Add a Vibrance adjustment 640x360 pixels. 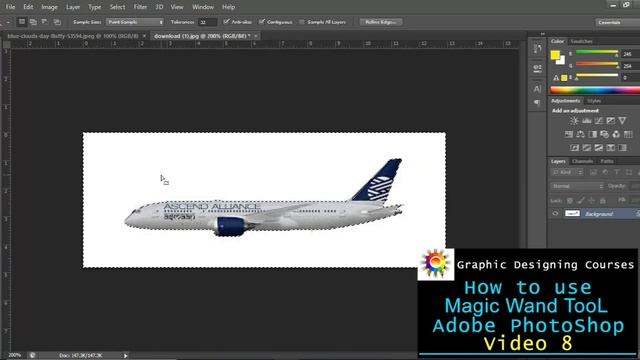pyautogui.click(x=622, y=121)
